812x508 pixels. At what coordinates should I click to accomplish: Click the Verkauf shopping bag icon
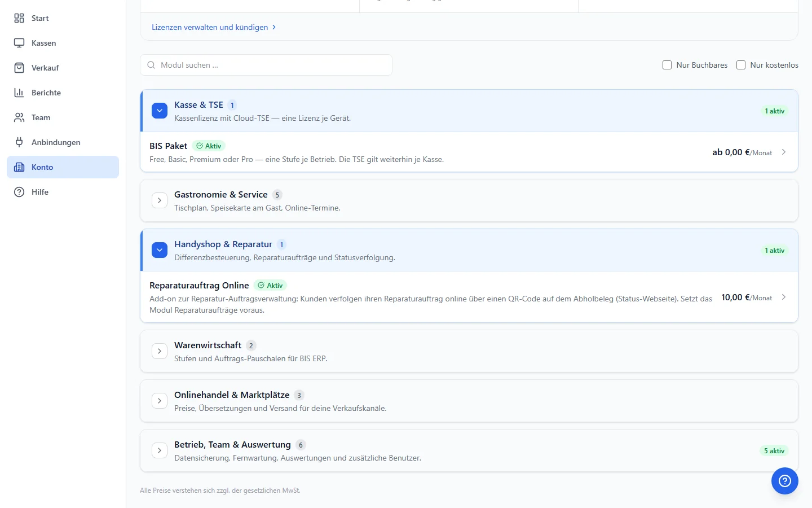19,68
